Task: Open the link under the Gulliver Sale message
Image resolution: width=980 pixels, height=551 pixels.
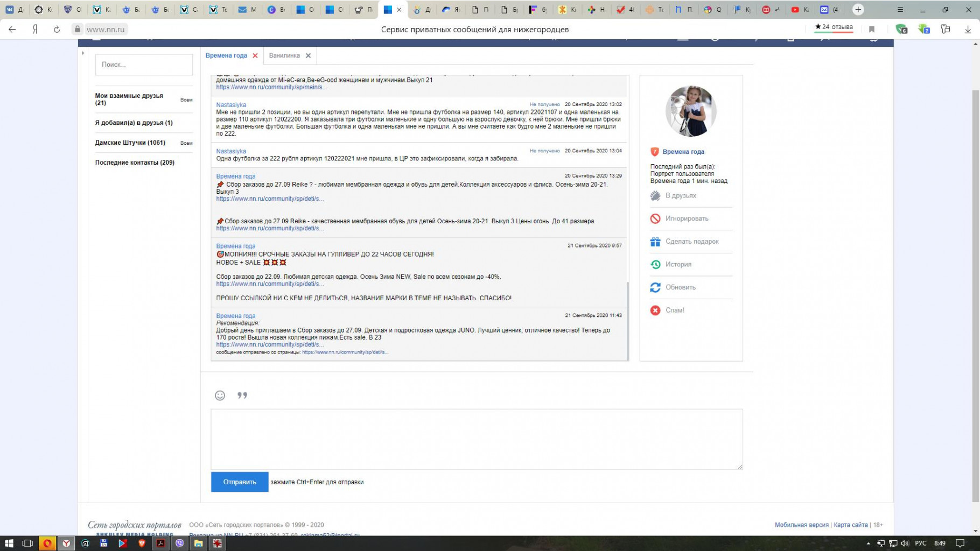Action: 270,284
